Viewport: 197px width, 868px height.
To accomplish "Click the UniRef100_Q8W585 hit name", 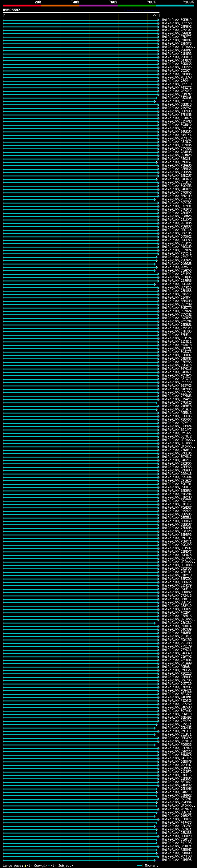I will [177, 514].
